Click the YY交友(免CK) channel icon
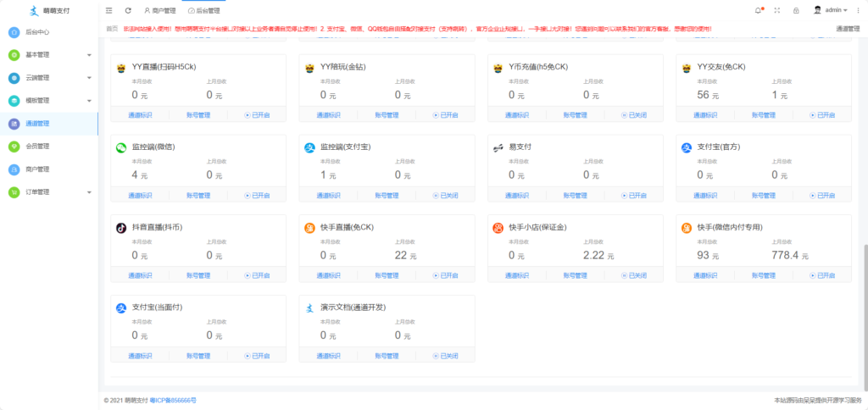 pyautogui.click(x=687, y=68)
